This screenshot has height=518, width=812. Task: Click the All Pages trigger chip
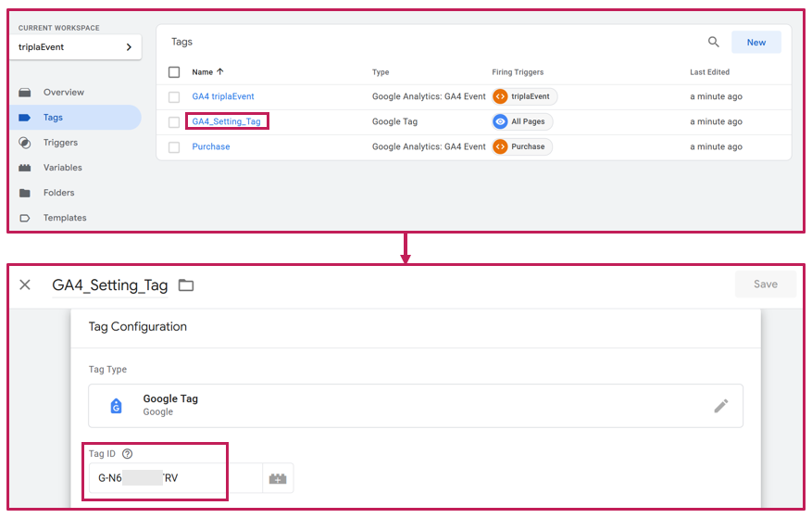point(522,121)
